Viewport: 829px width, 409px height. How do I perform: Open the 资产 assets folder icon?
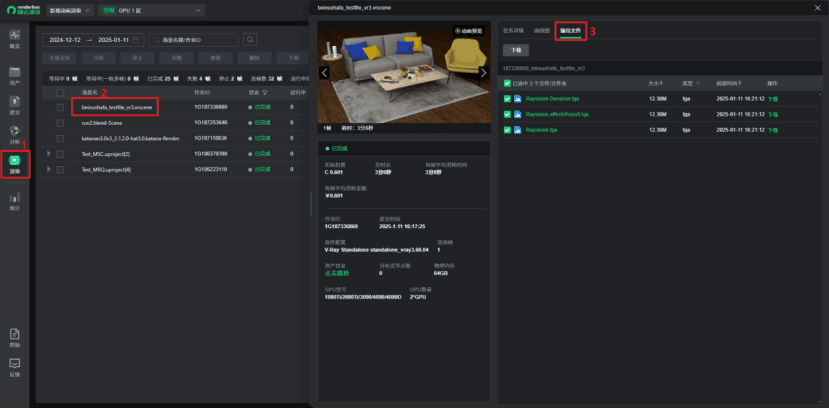15,72
